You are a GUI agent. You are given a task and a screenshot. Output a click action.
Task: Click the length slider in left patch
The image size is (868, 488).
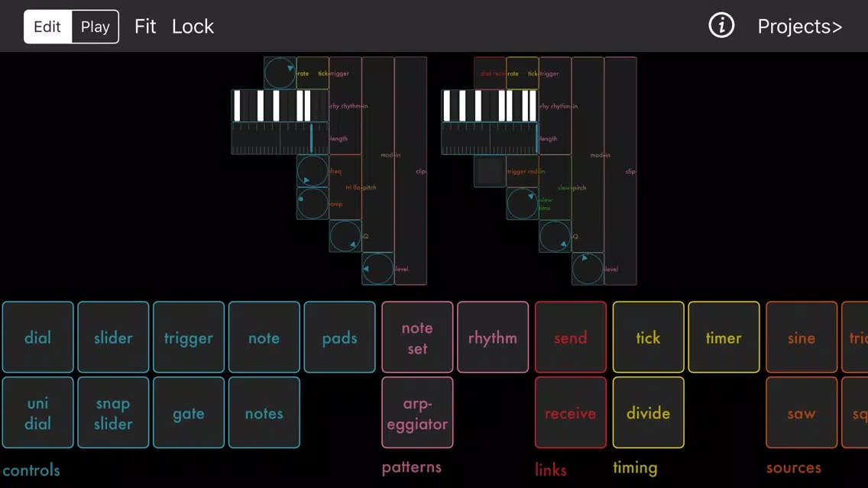280,138
